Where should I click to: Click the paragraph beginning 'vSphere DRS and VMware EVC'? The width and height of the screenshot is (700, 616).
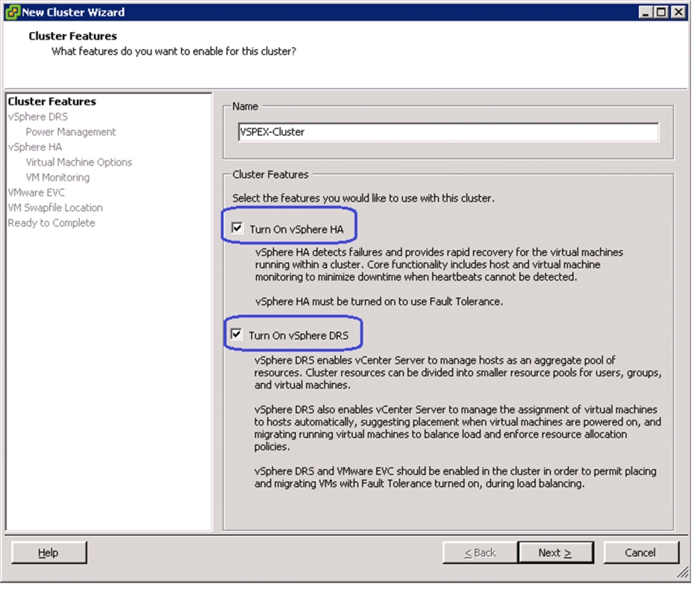click(x=455, y=477)
